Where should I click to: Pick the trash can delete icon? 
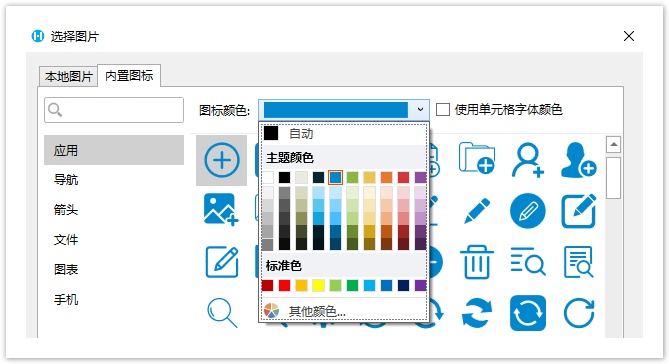(477, 262)
